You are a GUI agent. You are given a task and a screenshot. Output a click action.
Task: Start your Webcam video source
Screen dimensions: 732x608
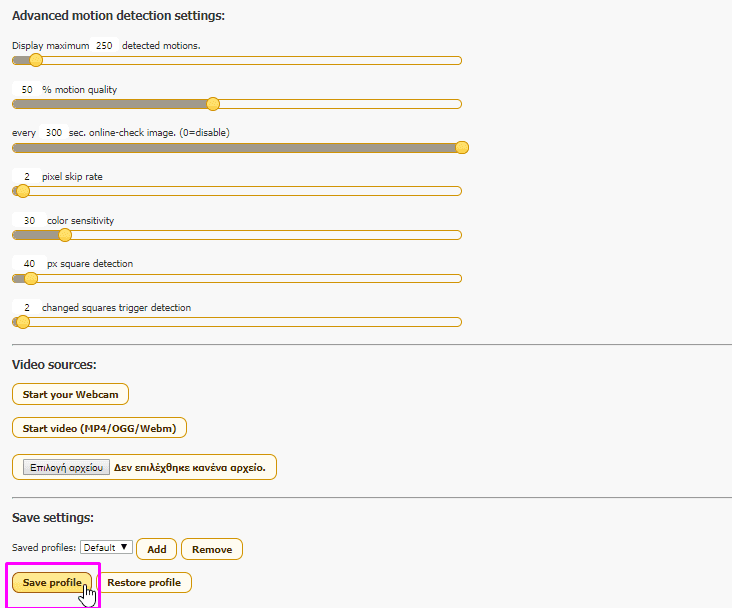[70, 394]
